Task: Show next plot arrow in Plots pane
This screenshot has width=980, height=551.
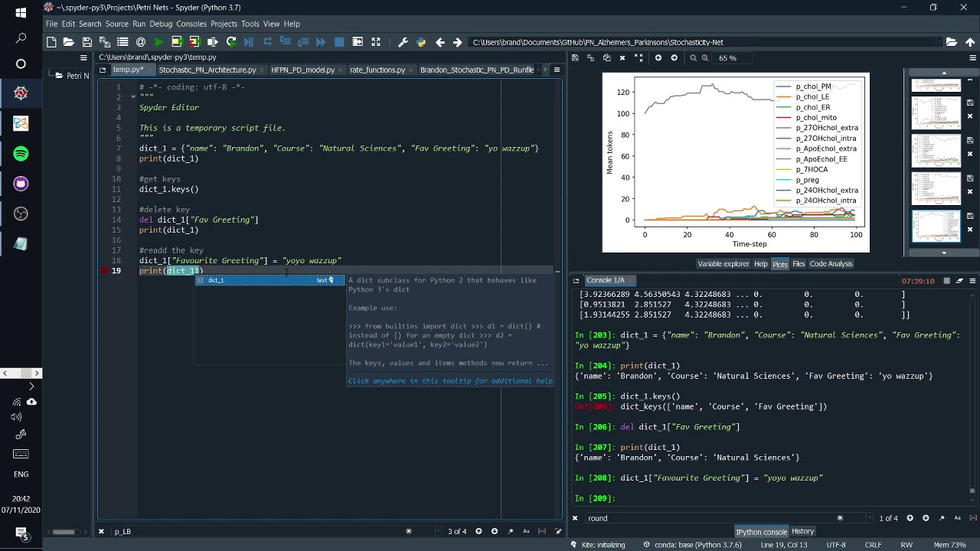Action: 674,58
